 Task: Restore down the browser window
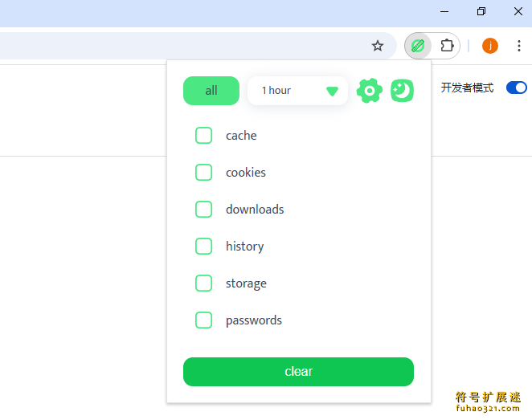pos(481,11)
